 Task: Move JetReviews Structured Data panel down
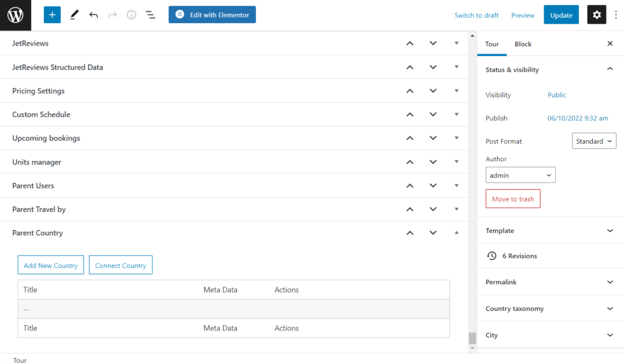[433, 67]
